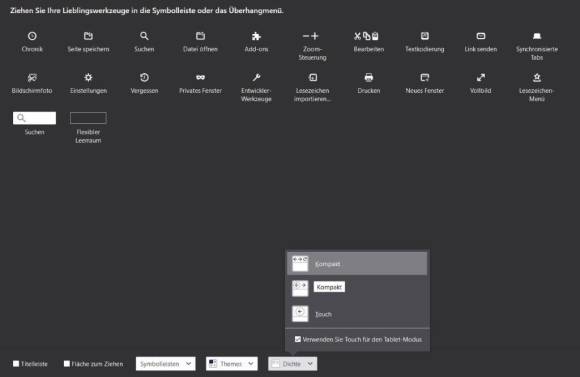Screen dimensions: 580x377
Task: Click the Entwickler-Werkzeuge wrench icon
Action: (256, 77)
